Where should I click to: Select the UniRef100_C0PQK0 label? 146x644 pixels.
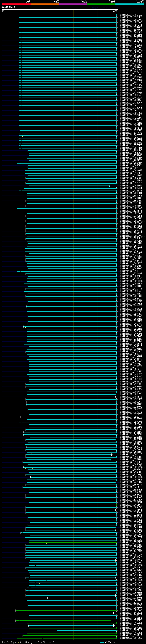pos(131,165)
